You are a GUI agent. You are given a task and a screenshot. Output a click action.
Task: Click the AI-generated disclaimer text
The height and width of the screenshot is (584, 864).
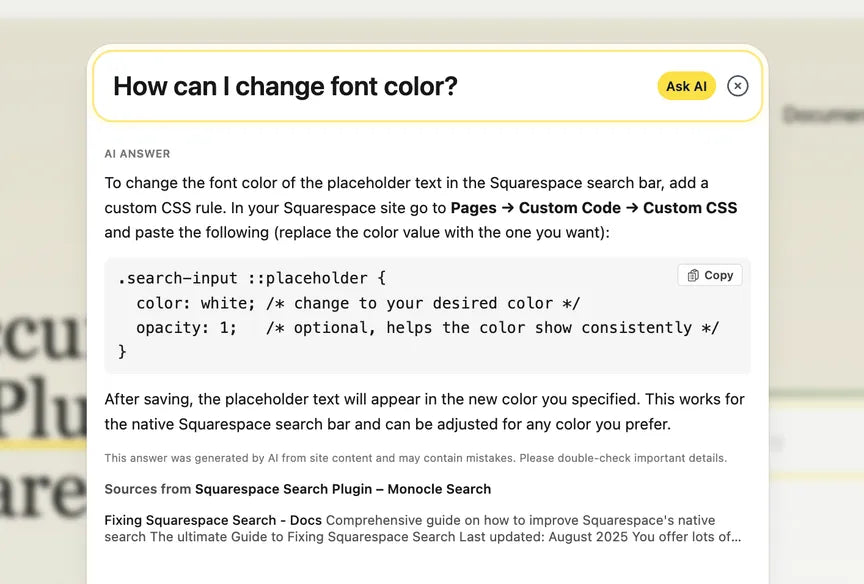click(415, 458)
